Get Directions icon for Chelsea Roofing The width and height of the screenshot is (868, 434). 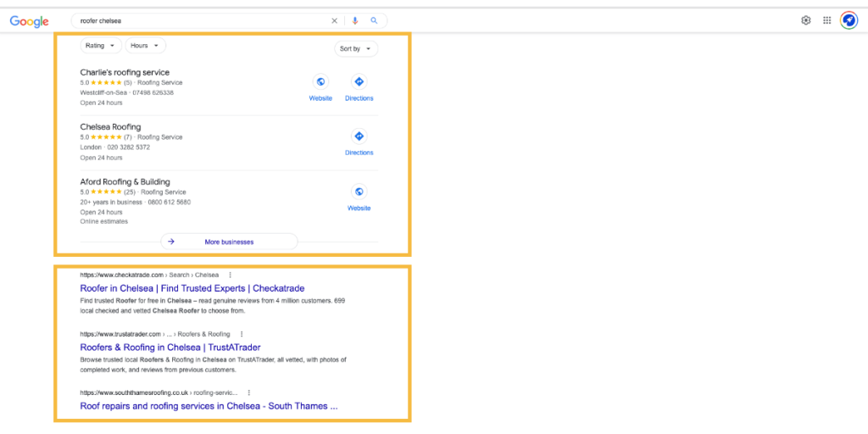pyautogui.click(x=359, y=136)
